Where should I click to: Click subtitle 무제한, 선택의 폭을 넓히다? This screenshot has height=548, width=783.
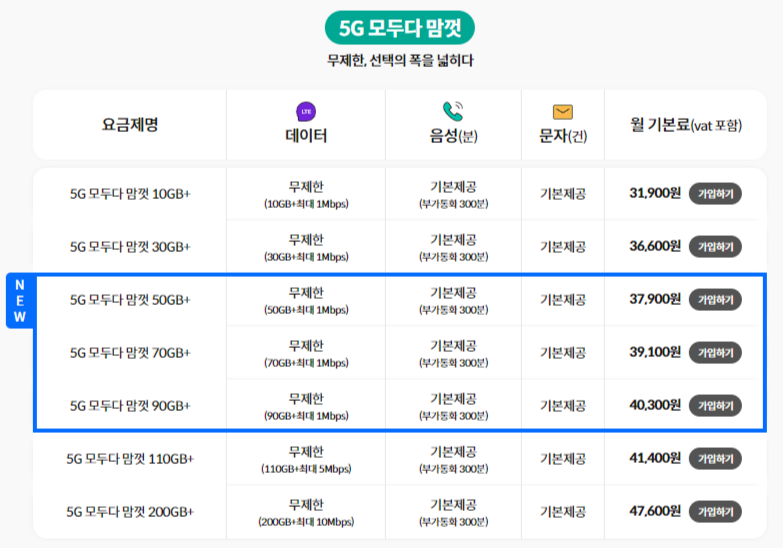[400, 60]
